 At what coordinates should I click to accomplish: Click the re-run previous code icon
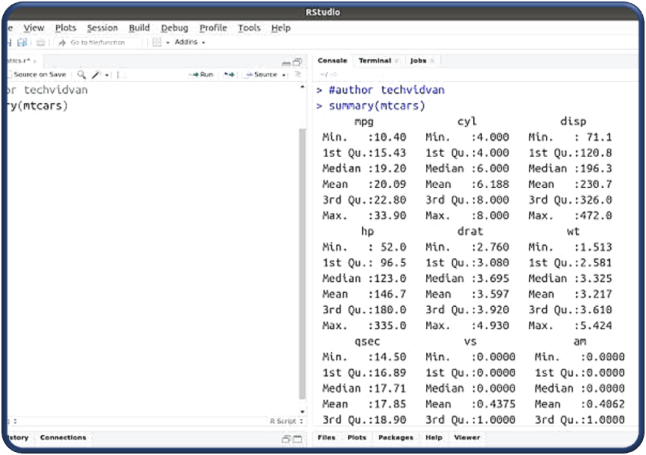coord(229,75)
